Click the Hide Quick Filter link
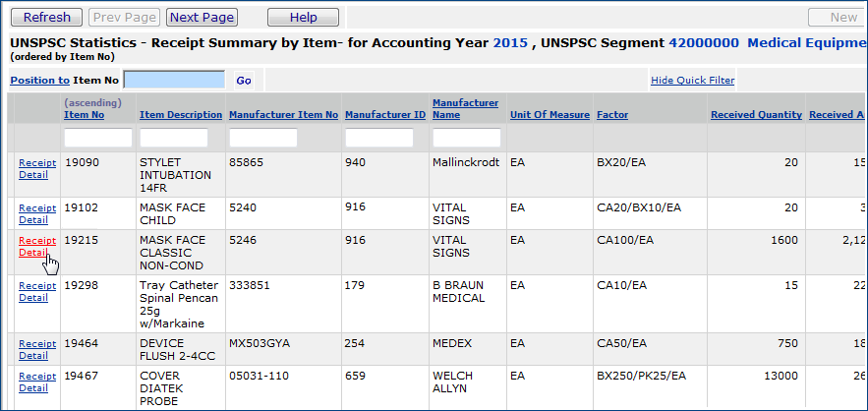 [692, 81]
